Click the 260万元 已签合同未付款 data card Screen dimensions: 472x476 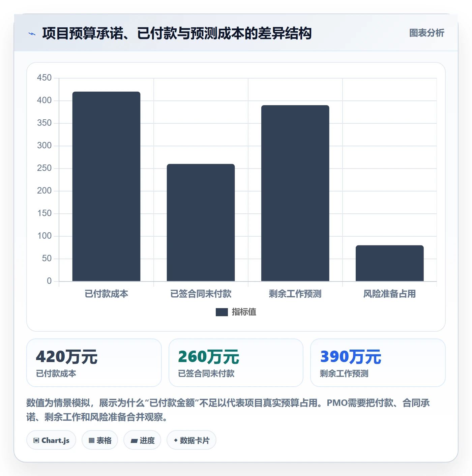[236, 363]
